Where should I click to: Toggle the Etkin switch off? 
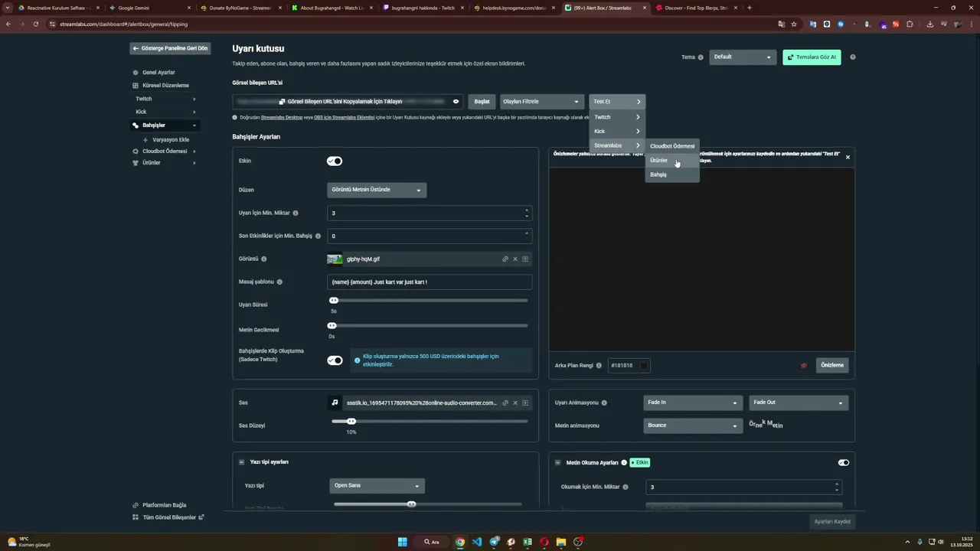coord(335,161)
